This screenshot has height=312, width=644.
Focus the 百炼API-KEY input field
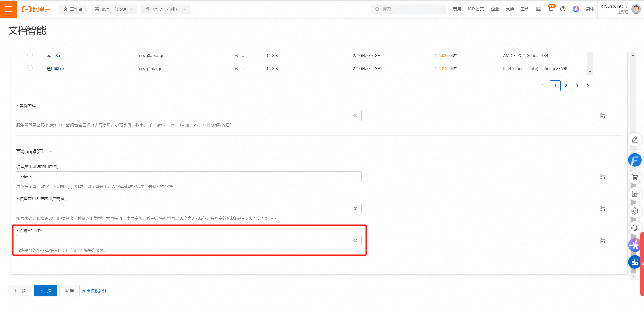tap(189, 240)
